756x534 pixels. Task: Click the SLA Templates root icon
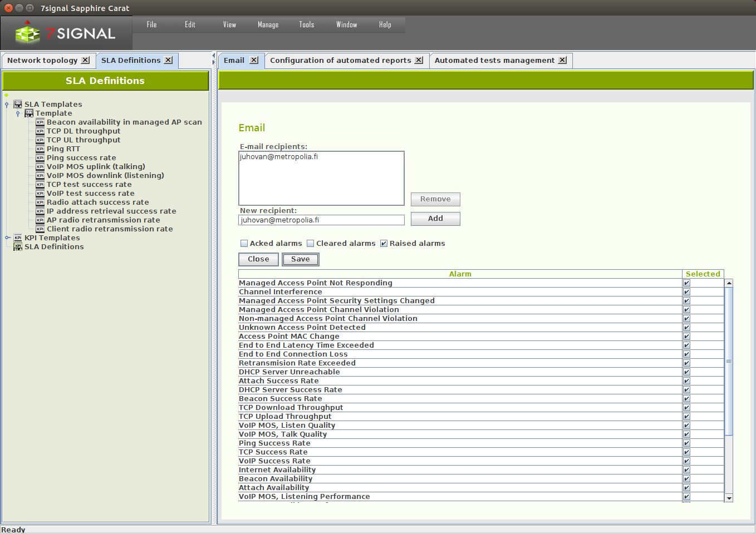tap(18, 104)
